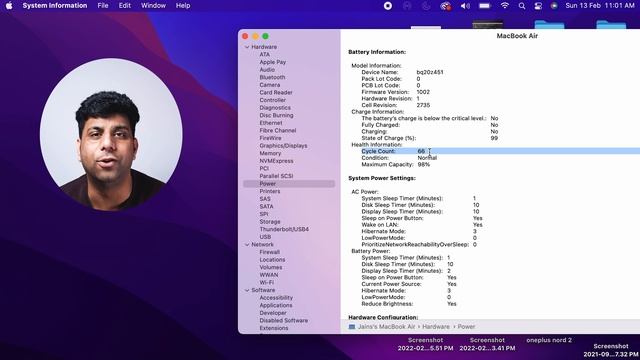The width and height of the screenshot is (640, 360).
Task: Click the screen recording stop icon
Action: tap(388, 6)
